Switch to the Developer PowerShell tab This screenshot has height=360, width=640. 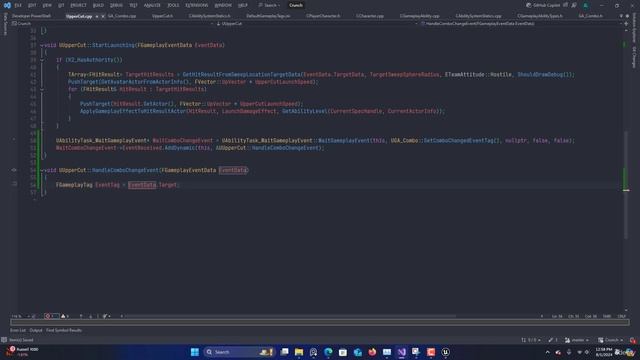pyautogui.click(x=31, y=16)
